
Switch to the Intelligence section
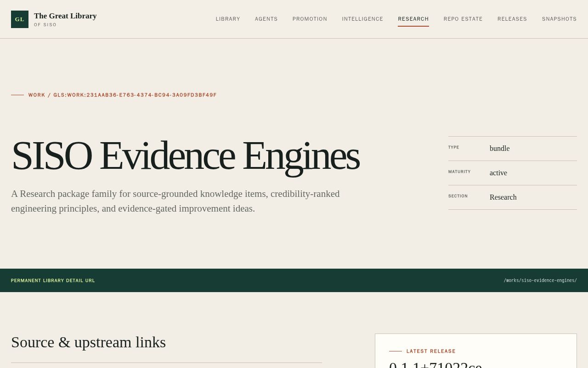362,19
